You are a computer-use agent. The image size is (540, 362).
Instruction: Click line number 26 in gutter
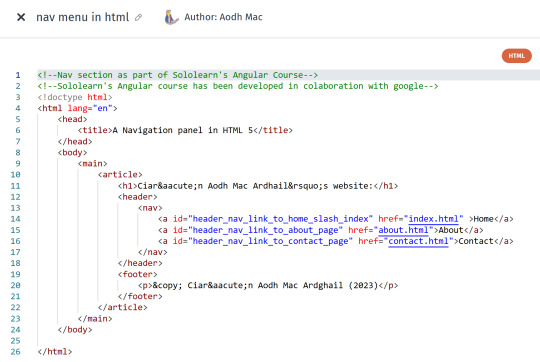(x=15, y=352)
